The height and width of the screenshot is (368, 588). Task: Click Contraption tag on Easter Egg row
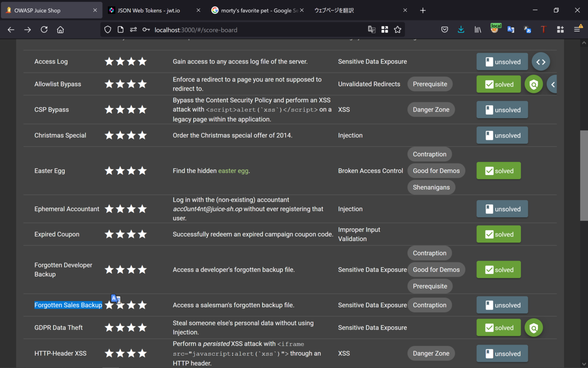pyautogui.click(x=429, y=154)
